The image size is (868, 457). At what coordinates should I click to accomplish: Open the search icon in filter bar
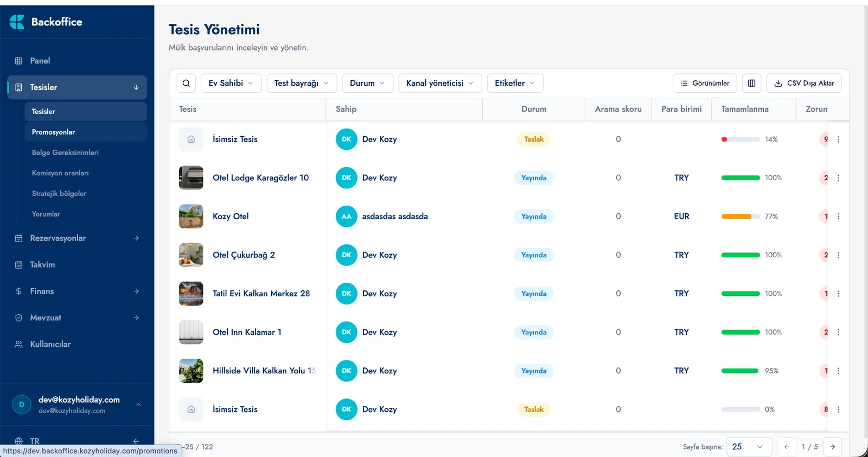(186, 83)
